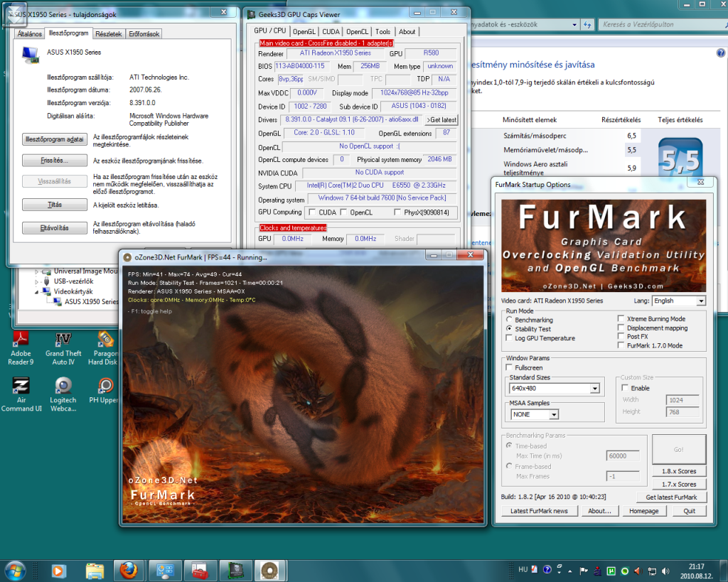728x582 pixels.
Task: Click the Frissítés... driver update button
Action: pos(55,161)
